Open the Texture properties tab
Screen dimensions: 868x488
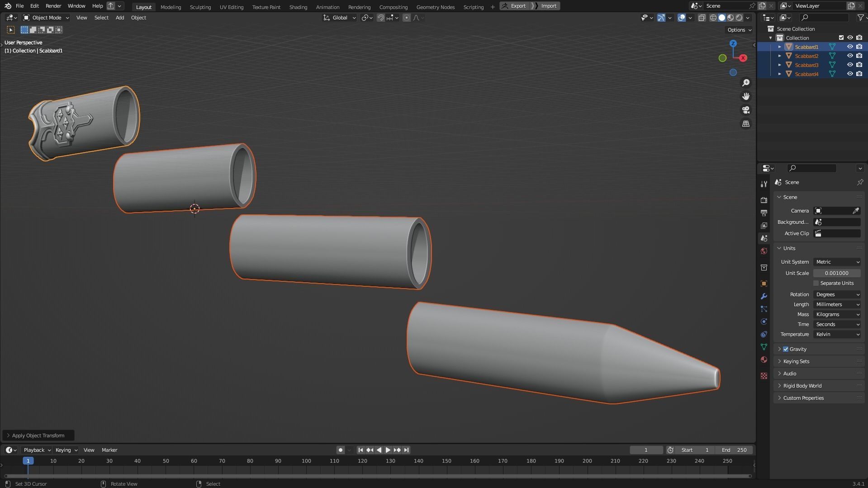coord(764,376)
